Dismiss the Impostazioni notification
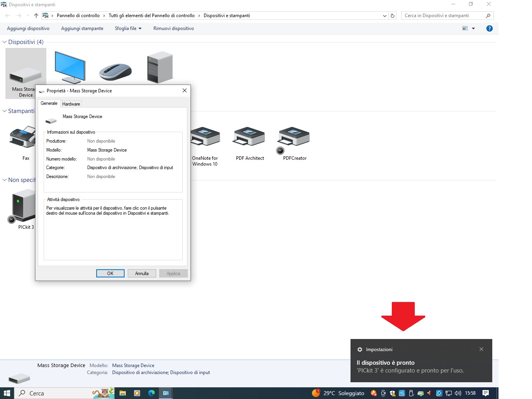Viewport: 532px width, 399px height. [x=481, y=349]
